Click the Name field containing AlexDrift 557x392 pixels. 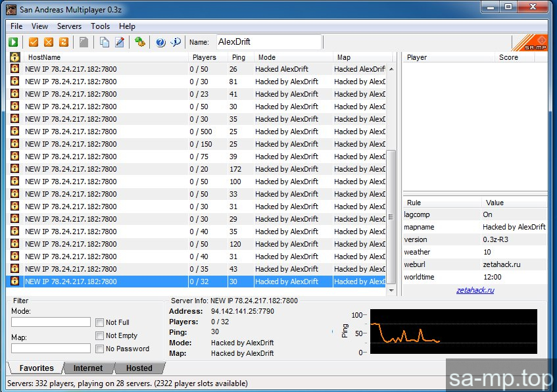[269, 42]
